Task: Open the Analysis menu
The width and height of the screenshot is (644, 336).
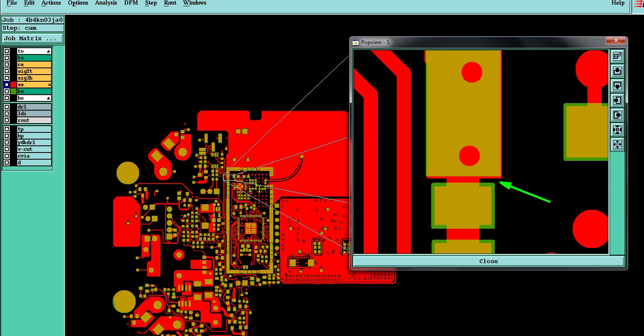Action: tap(106, 3)
